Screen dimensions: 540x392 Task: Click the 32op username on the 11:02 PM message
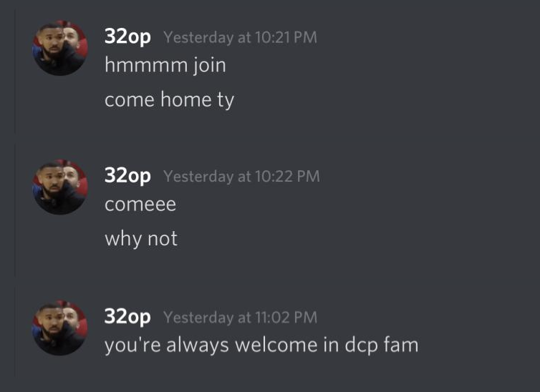[127, 316]
